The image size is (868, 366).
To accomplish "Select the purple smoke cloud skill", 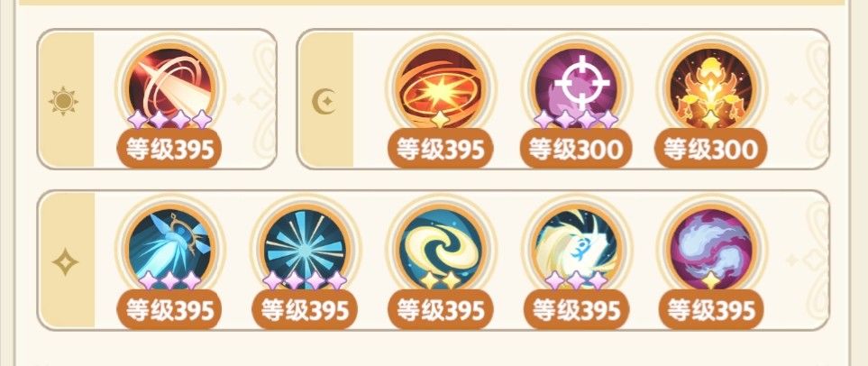I will pyautogui.click(x=711, y=250).
